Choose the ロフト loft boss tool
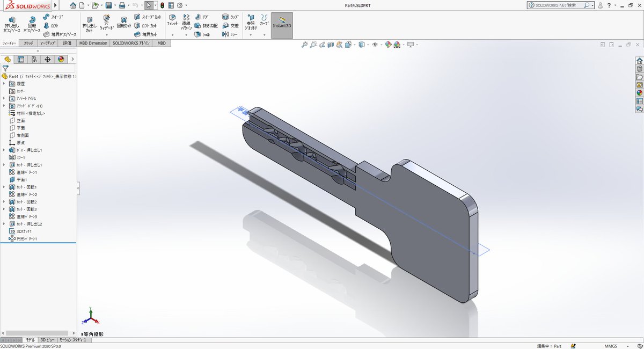The image size is (644, 349). pos(51,25)
